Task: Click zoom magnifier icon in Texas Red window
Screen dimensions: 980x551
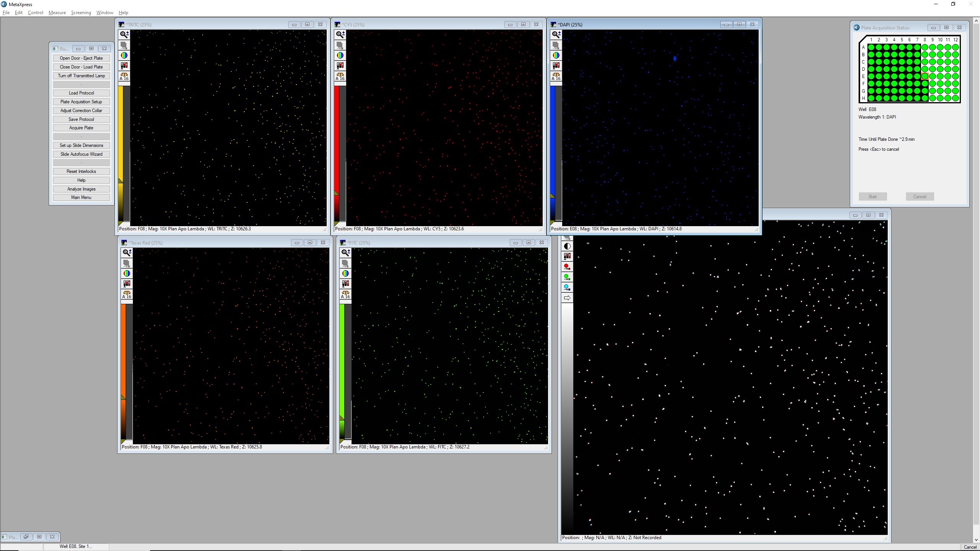Action: click(127, 253)
